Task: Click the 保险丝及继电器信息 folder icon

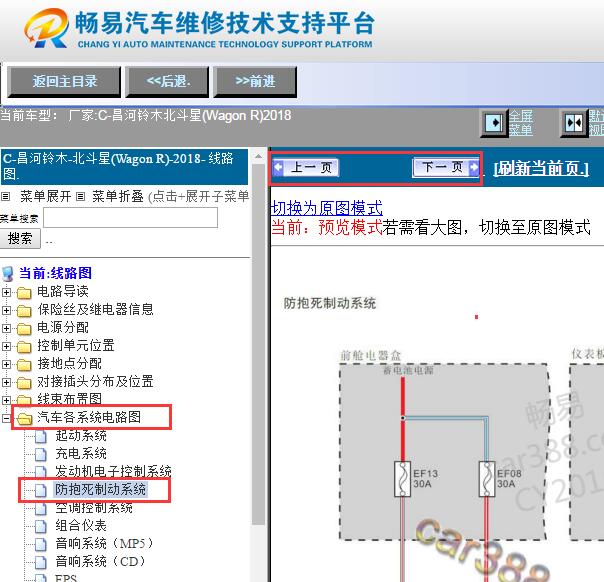Action: [24, 311]
